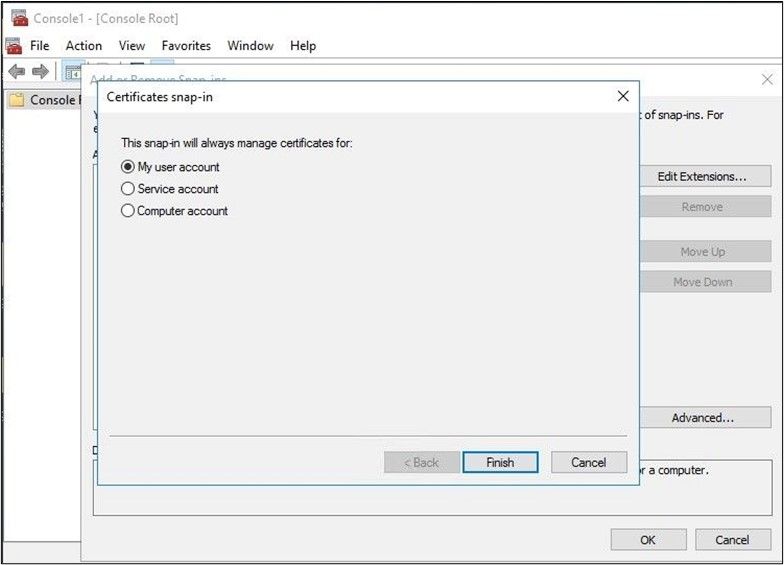
Task: Click the show/hide console tree icon
Action: (x=72, y=71)
